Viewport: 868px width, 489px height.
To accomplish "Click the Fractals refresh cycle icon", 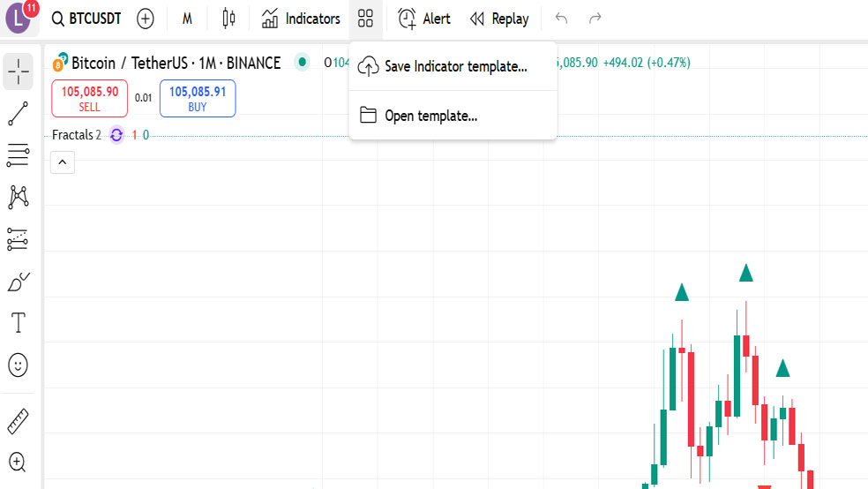I will [116, 135].
